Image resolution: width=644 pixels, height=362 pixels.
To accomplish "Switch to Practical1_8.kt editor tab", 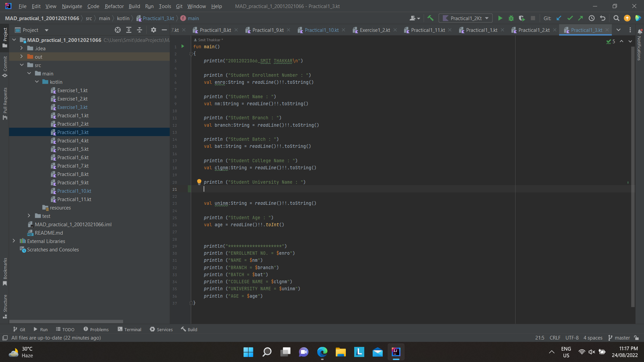I will pos(215,30).
